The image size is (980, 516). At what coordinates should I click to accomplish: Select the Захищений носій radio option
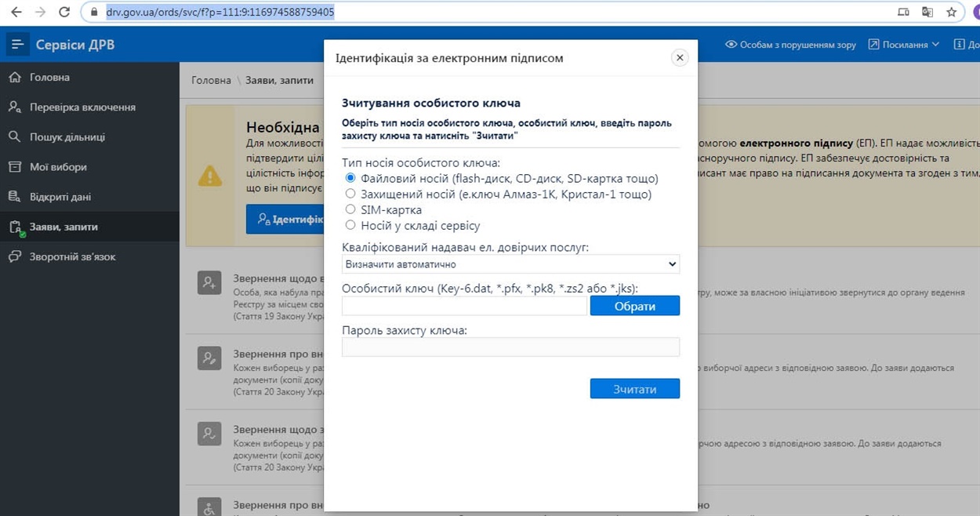coord(350,194)
